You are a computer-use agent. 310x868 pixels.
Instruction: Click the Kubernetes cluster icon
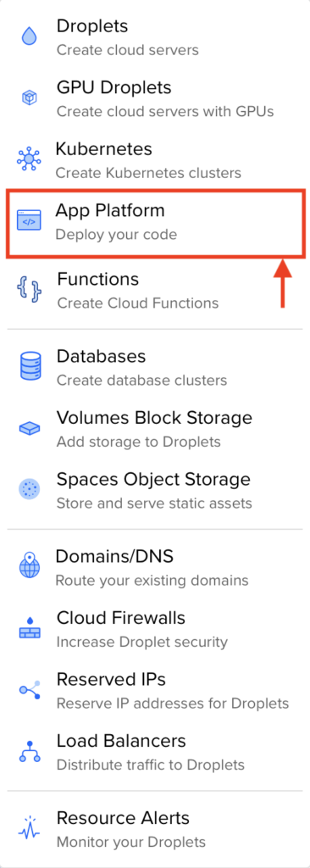point(29,159)
